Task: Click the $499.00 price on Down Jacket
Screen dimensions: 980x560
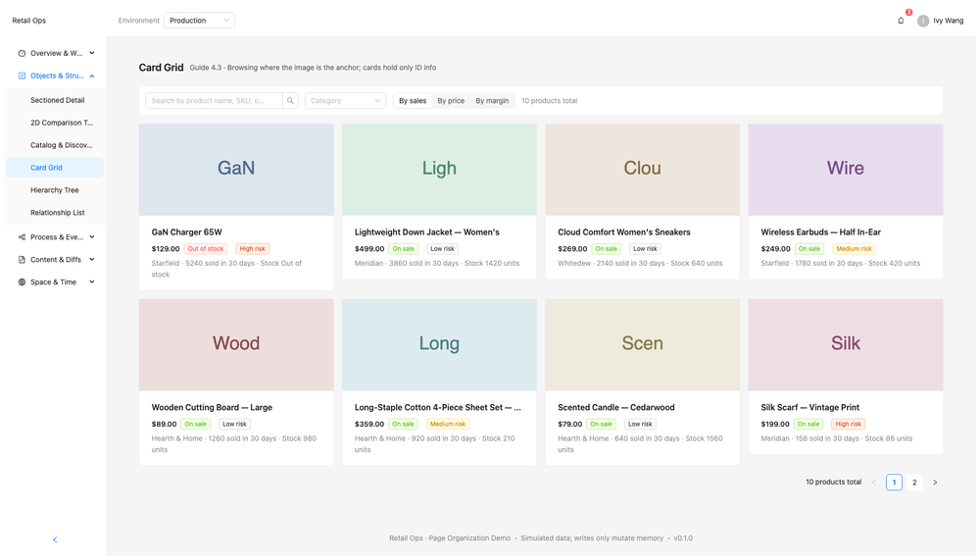Action: point(369,249)
